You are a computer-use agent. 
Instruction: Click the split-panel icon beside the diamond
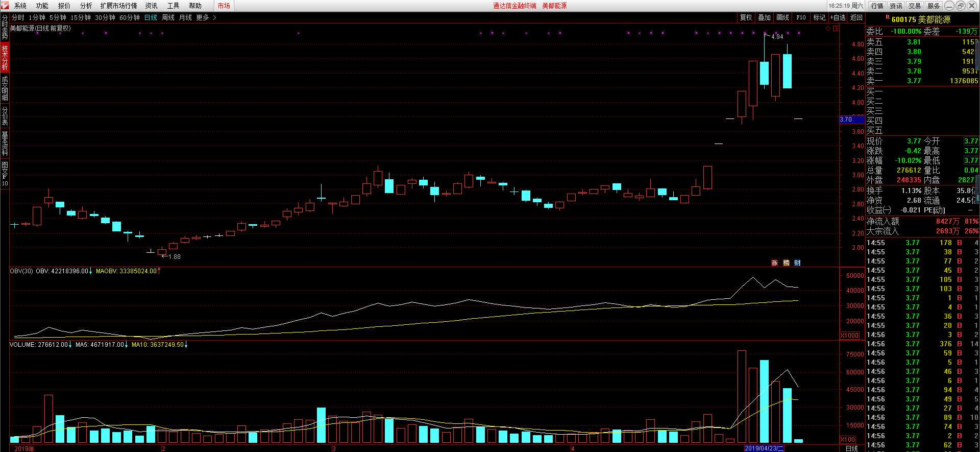pyautogui.click(x=836, y=29)
